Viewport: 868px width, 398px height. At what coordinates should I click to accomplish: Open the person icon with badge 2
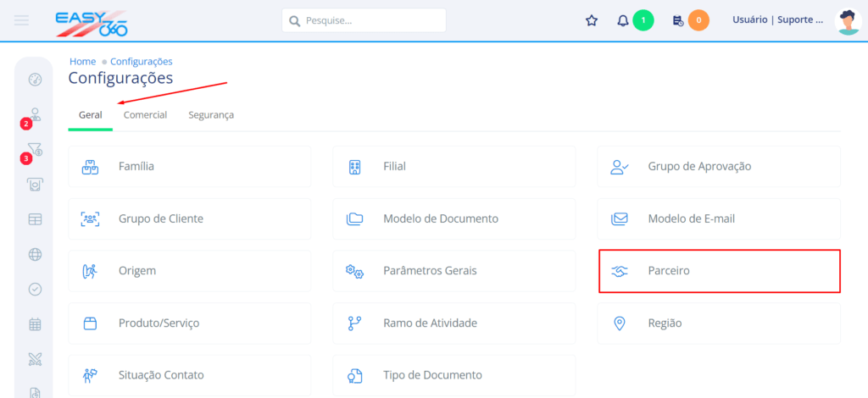tap(36, 114)
